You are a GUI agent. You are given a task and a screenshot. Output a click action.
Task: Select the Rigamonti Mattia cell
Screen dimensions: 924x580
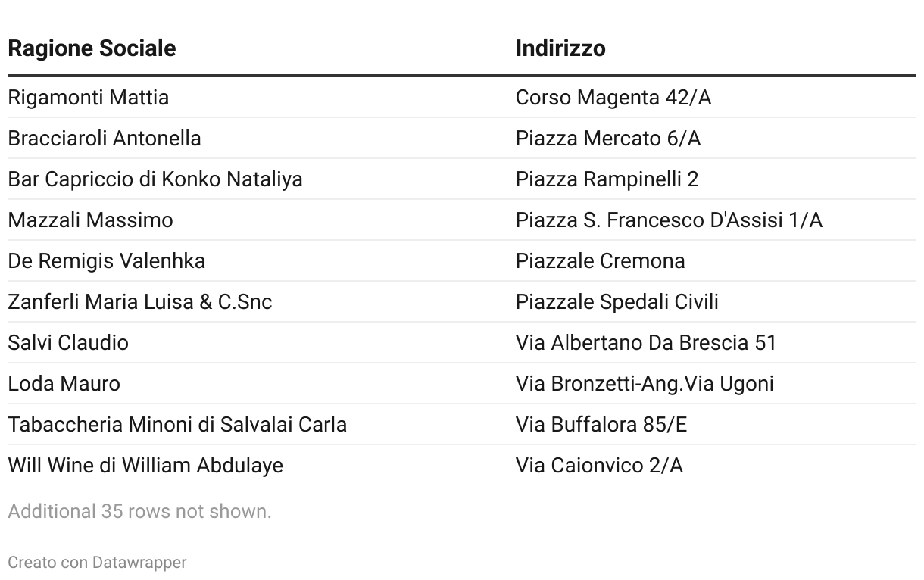89,98
